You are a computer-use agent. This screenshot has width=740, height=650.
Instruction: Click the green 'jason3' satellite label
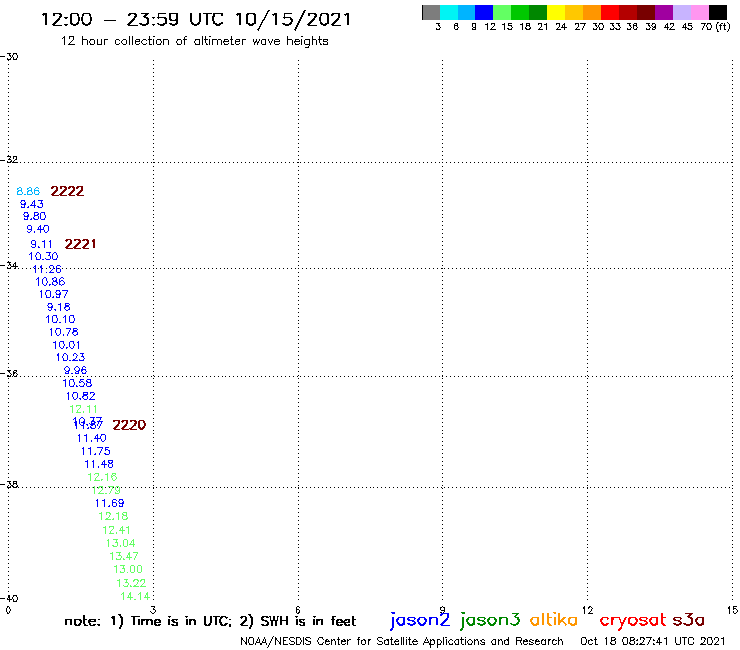pos(490,620)
